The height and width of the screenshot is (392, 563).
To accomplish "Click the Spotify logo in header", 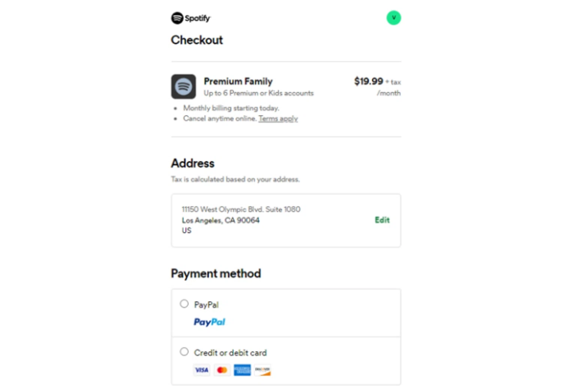I will click(x=191, y=18).
